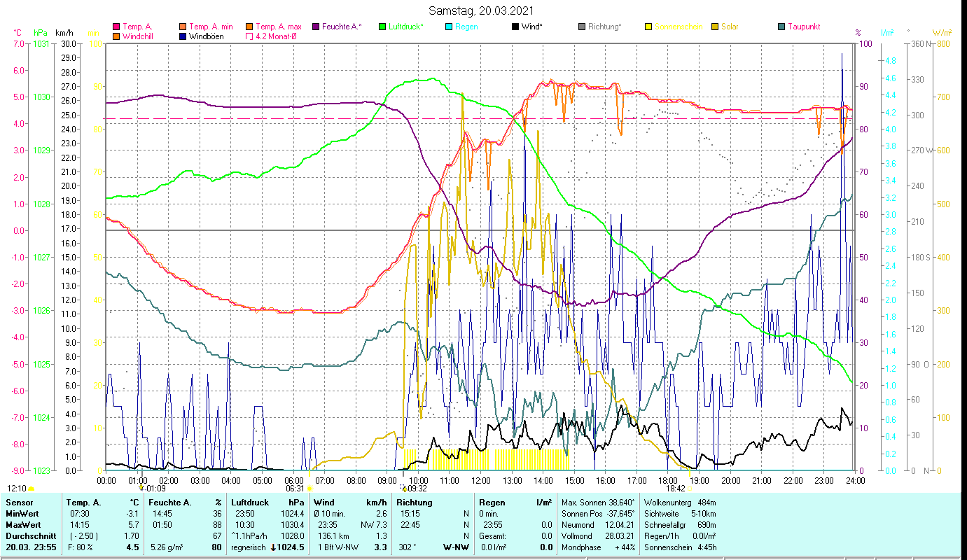The height and width of the screenshot is (560, 967).
Task: Click the 'Mondphase + 44%' entry
Action: pos(599,547)
